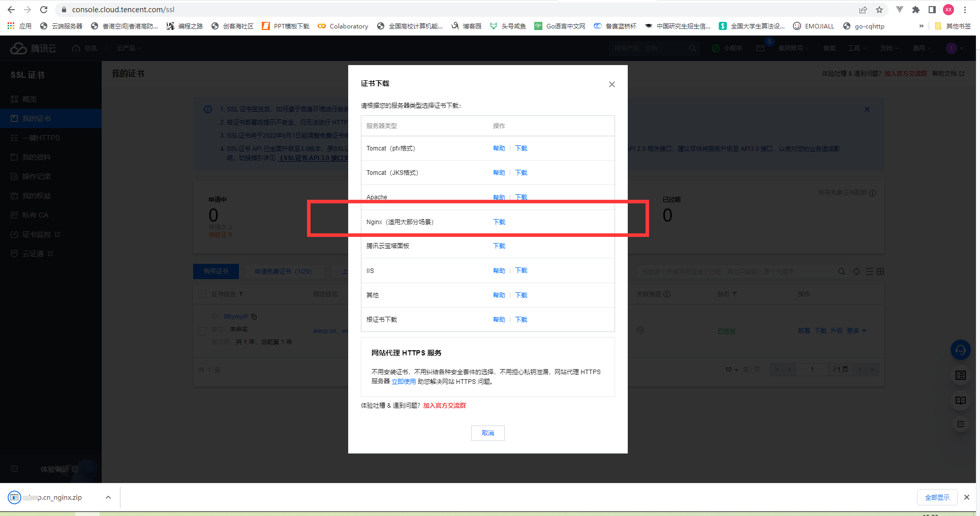Open the Colaboratory bookmark
Image resolution: width=980 pixels, height=516 pixels.
[x=343, y=26]
